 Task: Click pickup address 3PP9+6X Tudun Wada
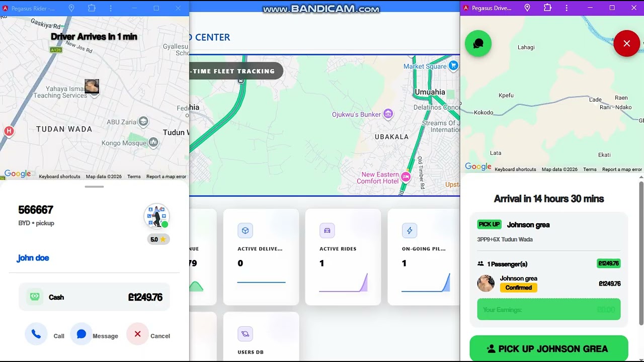pos(505,239)
